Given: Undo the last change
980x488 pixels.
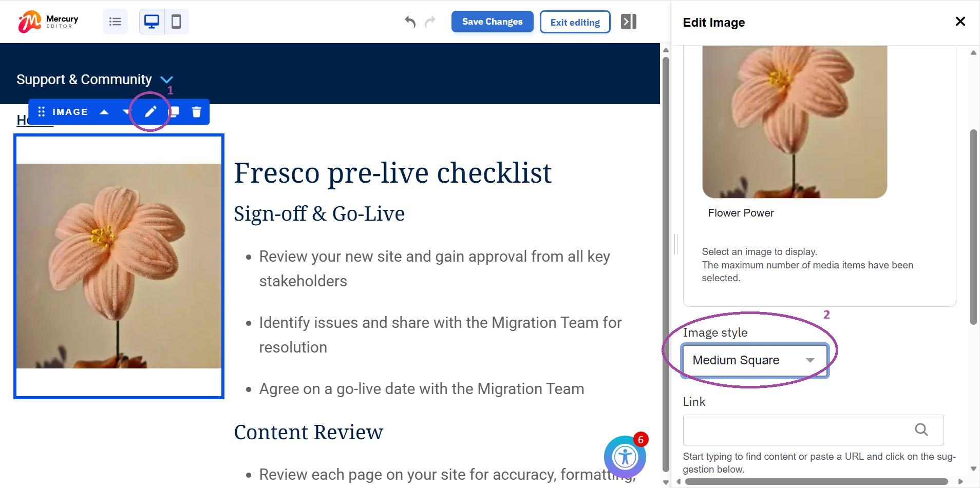Looking at the screenshot, I should (x=409, y=22).
